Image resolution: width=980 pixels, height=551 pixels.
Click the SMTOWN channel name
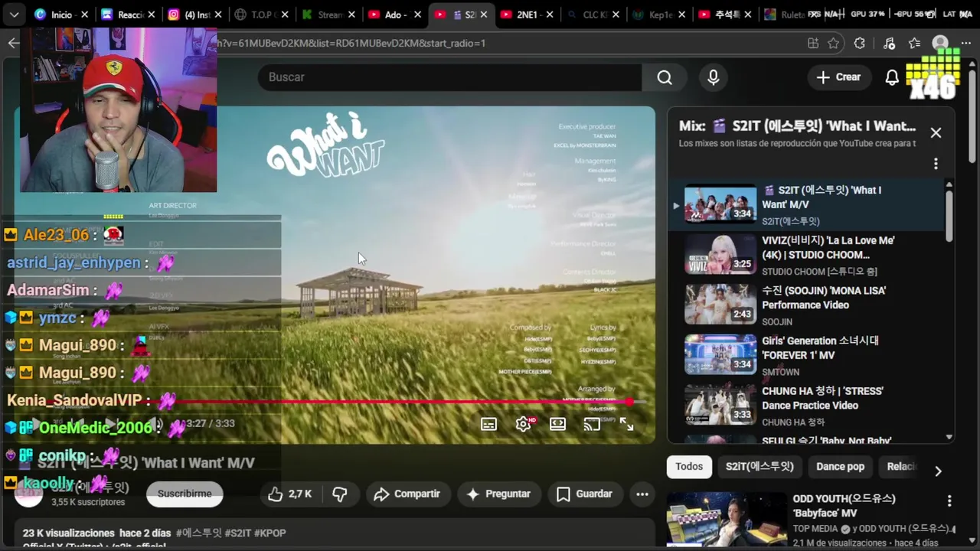click(x=780, y=372)
